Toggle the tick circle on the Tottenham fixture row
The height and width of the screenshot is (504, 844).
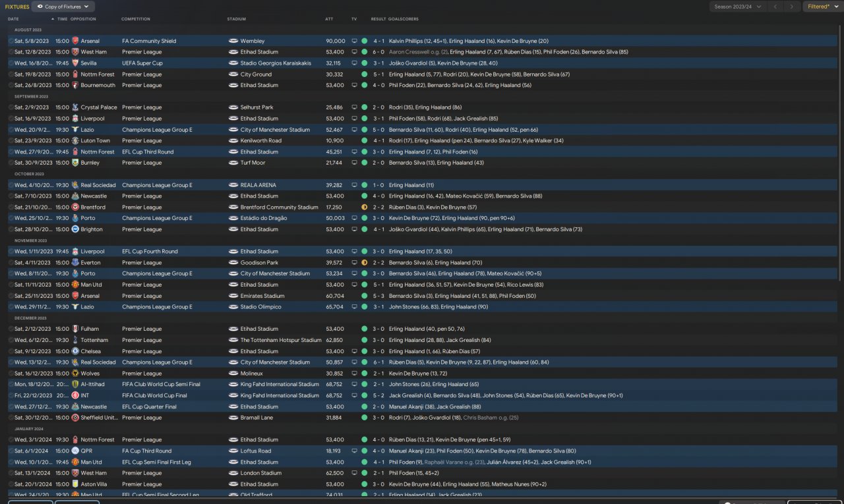pyautogui.click(x=11, y=340)
